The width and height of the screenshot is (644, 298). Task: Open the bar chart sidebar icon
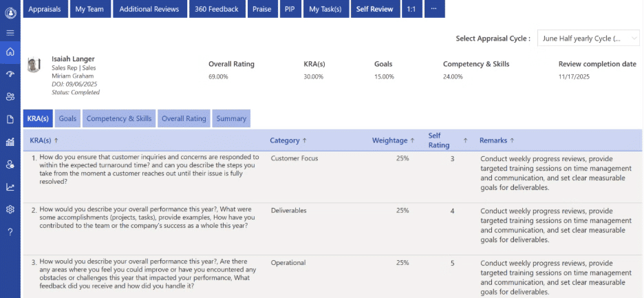(10, 142)
